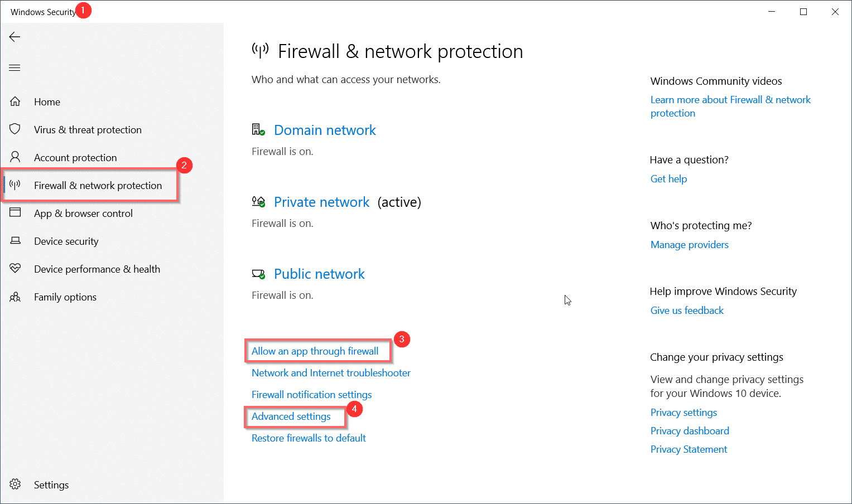
Task: Open Firewall notification settings
Action: pos(311,395)
